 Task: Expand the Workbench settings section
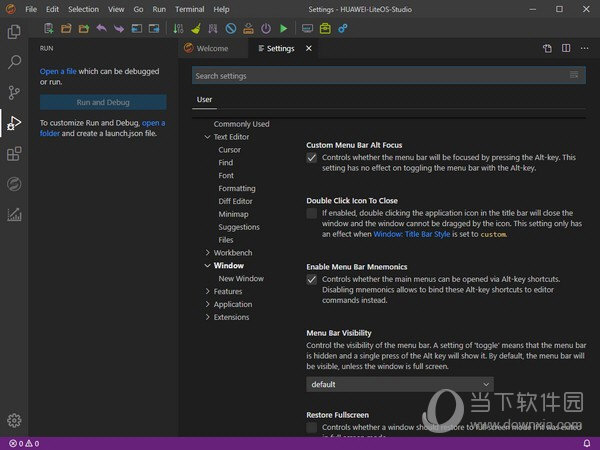[x=207, y=253]
